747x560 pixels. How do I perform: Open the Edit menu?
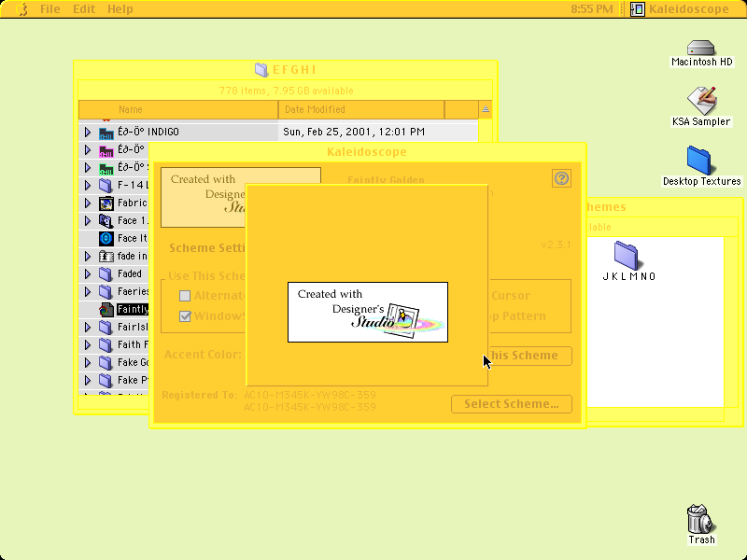click(84, 9)
